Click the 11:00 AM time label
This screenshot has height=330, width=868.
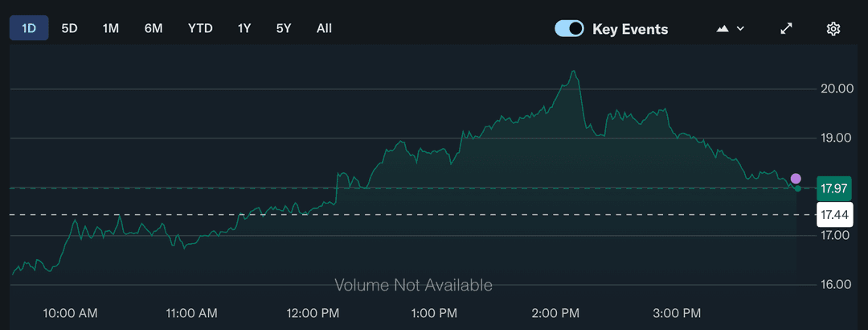(191, 313)
